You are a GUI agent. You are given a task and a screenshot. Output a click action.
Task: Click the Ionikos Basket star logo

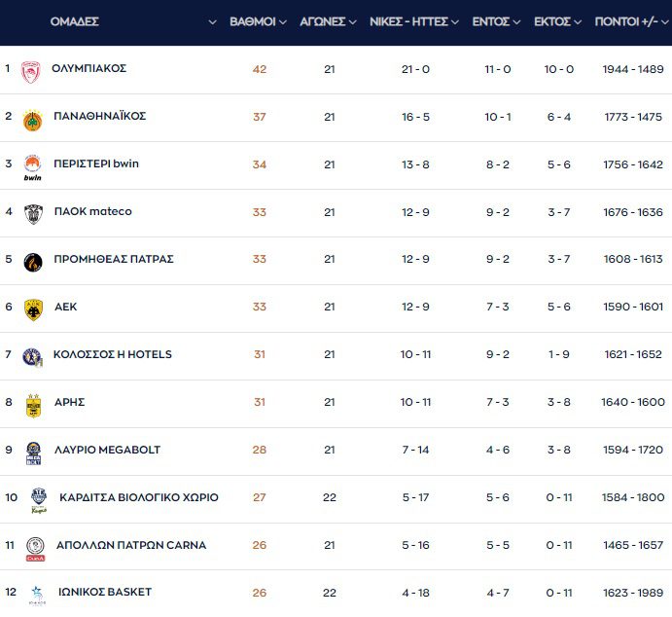click(x=36, y=593)
